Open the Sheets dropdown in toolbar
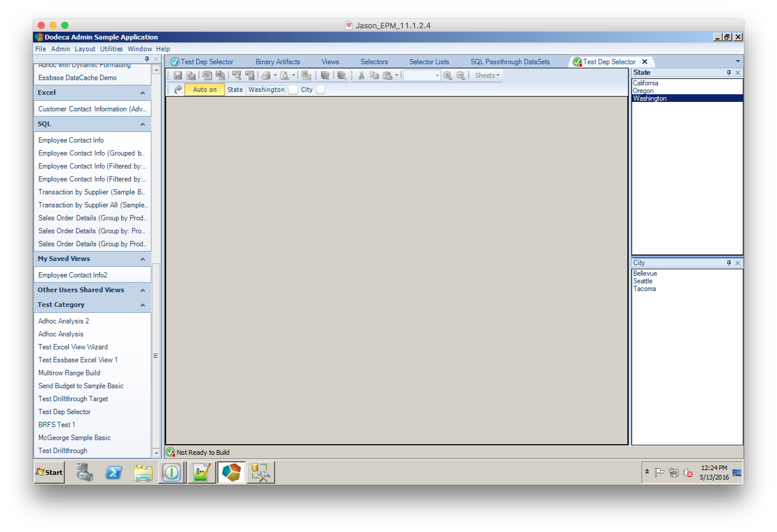This screenshot has height=532, width=777. pos(487,76)
